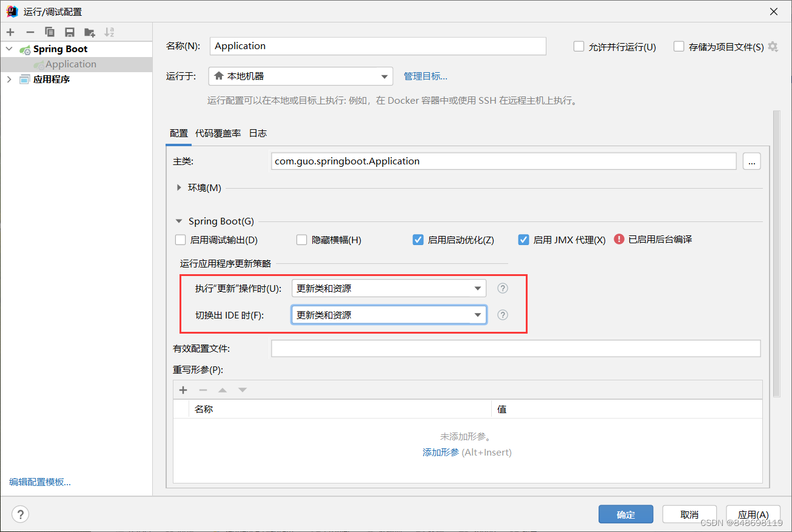Click the 应用(A) button
Screen dimensions: 792x532
click(753, 514)
